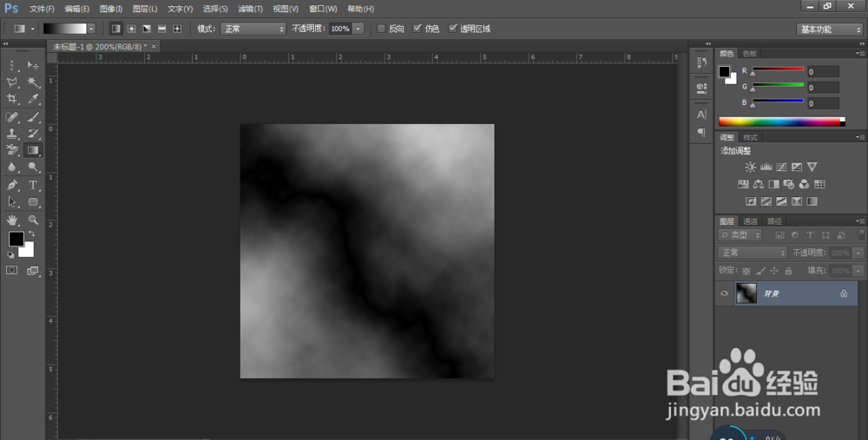Reset default foreground and background colors
Viewport: 868px width, 440px height.
(10, 255)
